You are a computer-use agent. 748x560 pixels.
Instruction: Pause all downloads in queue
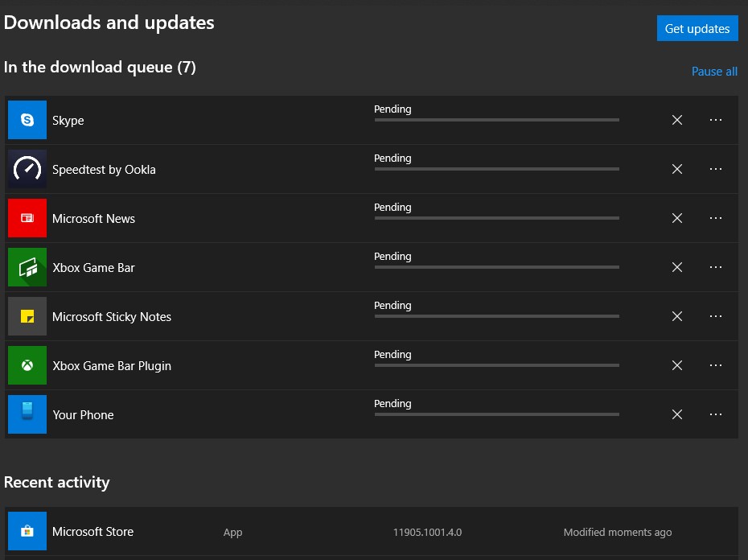click(x=714, y=71)
